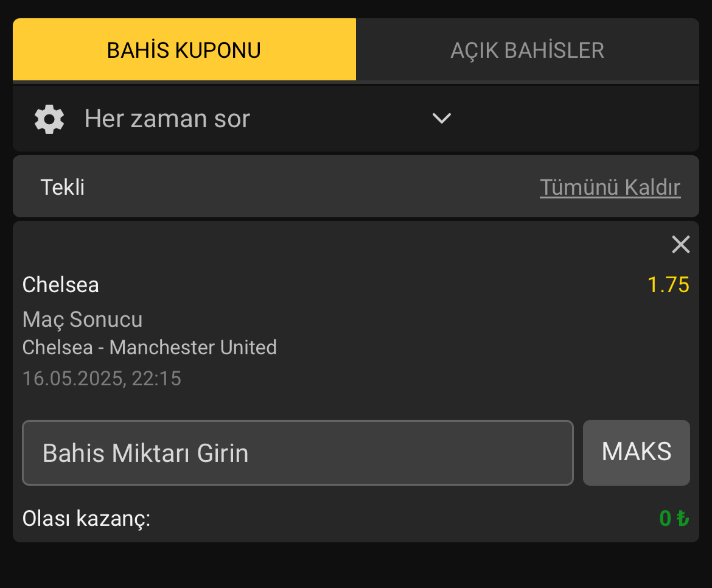Click the MAKS stake button

[x=636, y=452]
